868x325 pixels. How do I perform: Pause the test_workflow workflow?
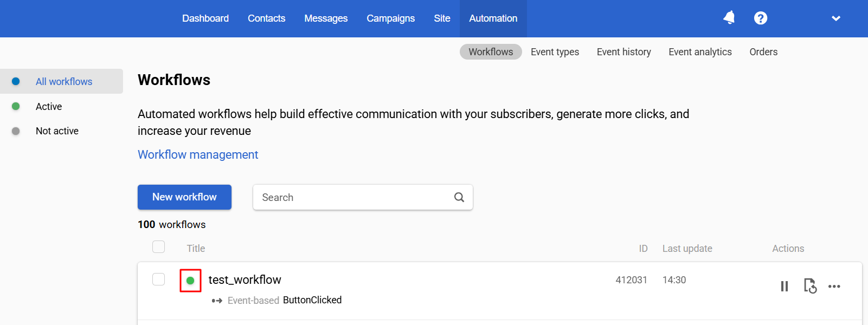[785, 286]
